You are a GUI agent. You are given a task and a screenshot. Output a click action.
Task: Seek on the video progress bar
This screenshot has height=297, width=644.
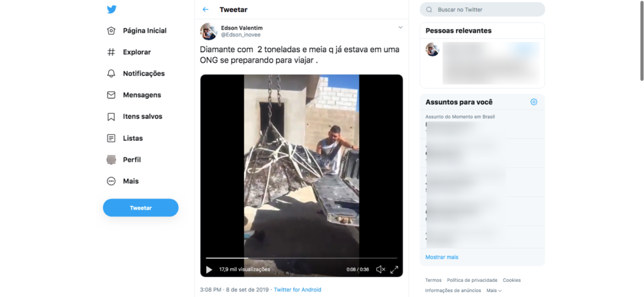point(301,258)
